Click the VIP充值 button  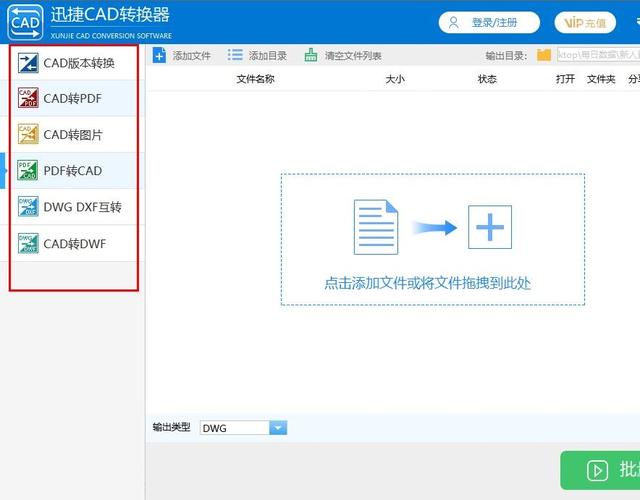tap(585, 22)
